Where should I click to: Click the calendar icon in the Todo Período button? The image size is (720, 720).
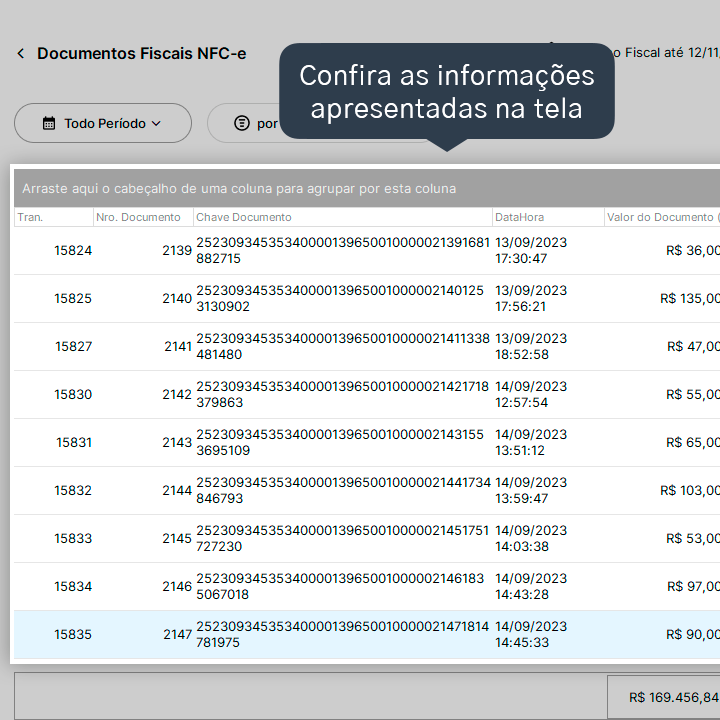tap(49, 123)
